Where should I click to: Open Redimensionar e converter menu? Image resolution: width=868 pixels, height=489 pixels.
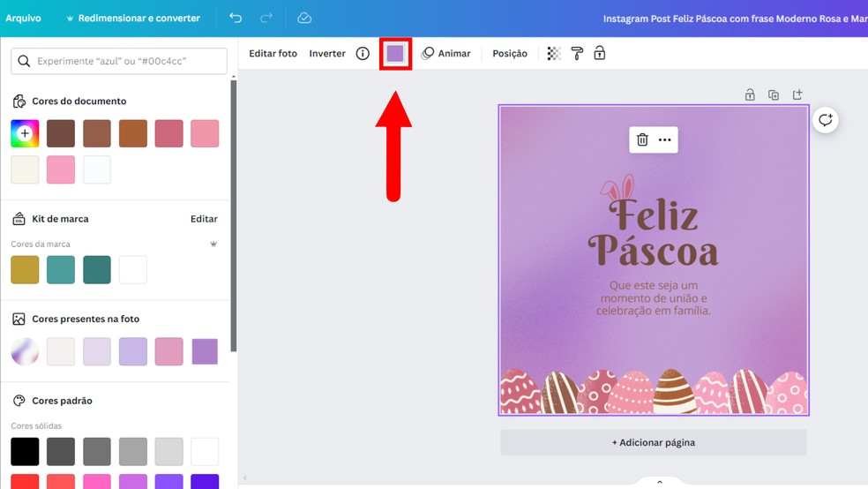tap(133, 18)
